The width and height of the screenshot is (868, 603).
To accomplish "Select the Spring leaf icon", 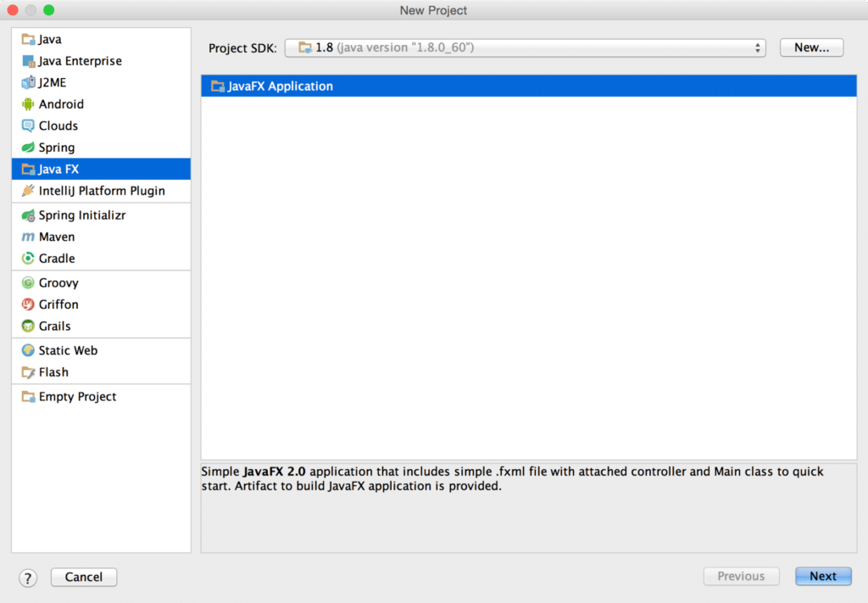I will coord(28,147).
